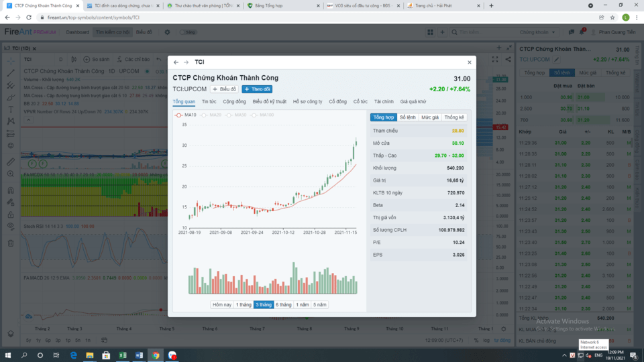Go back with the dialog's left arrow

(x=176, y=62)
